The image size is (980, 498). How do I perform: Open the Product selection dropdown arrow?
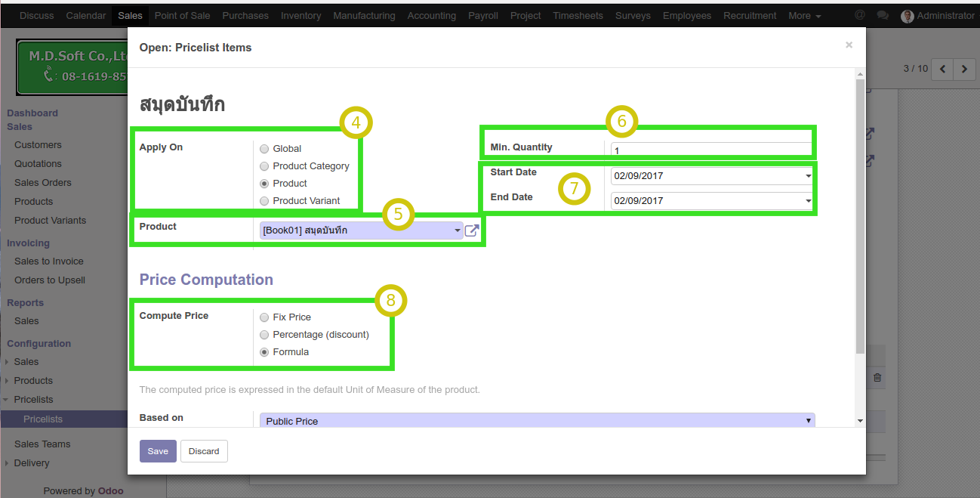pyautogui.click(x=457, y=230)
